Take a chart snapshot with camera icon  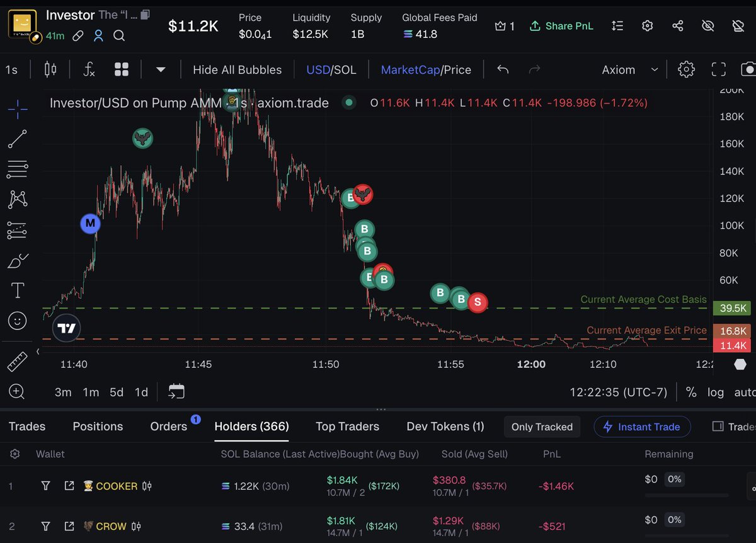pyautogui.click(x=748, y=69)
